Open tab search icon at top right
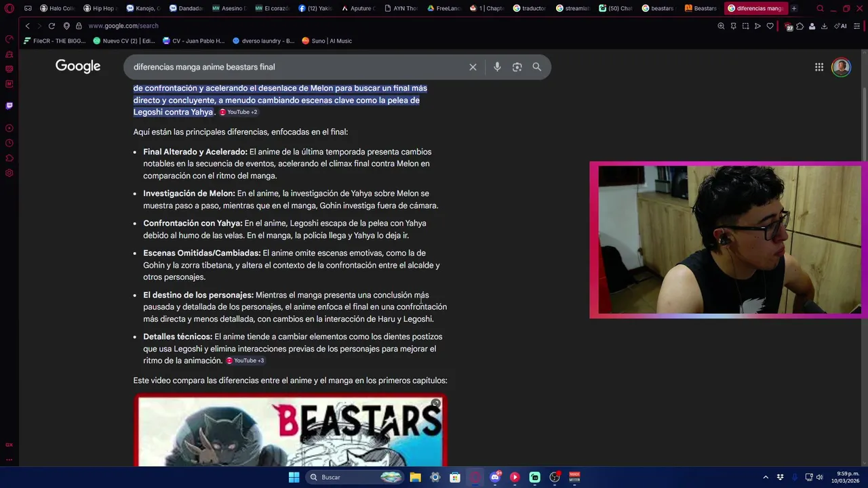Image resolution: width=868 pixels, height=488 pixels. tap(820, 8)
